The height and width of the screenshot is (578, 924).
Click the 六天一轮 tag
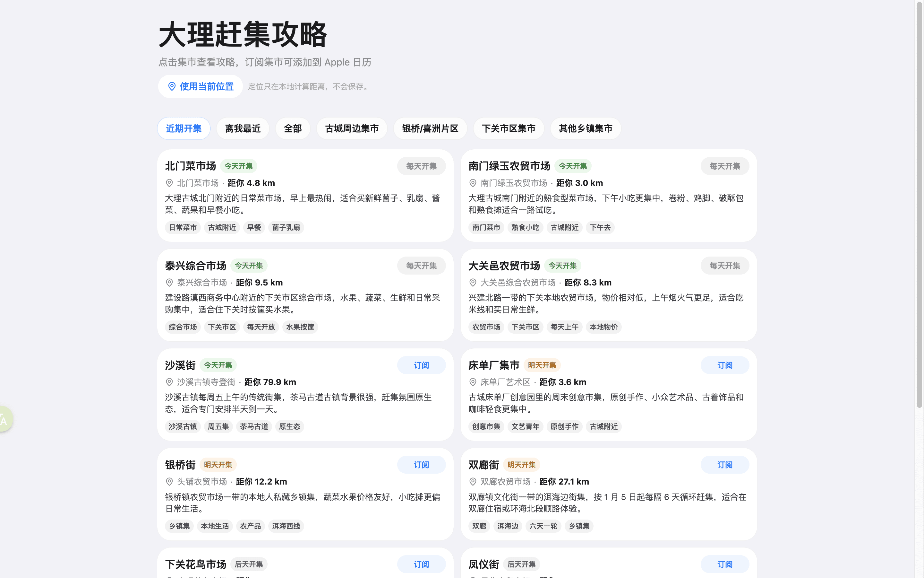[x=543, y=526]
